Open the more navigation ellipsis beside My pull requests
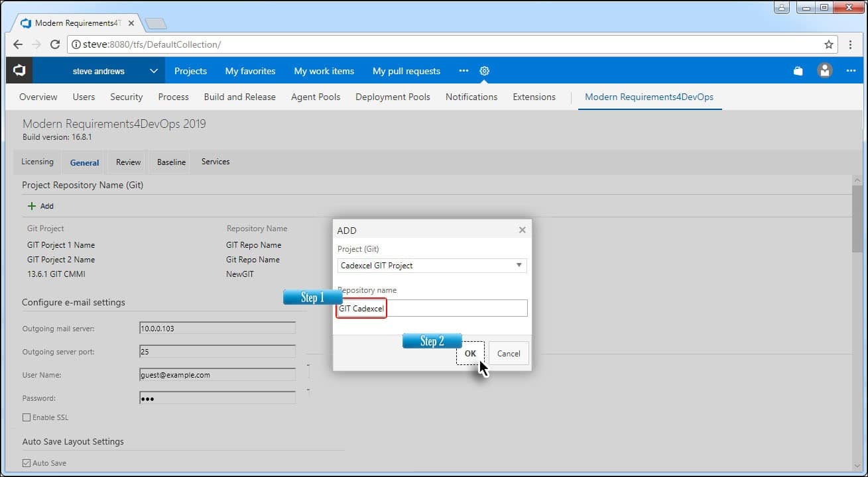 464,71
